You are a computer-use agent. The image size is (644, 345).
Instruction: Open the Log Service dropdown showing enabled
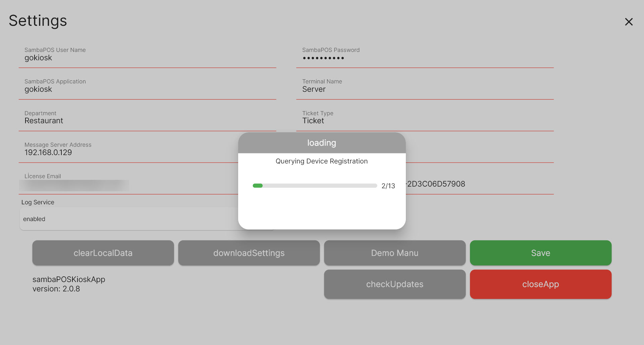(x=127, y=219)
